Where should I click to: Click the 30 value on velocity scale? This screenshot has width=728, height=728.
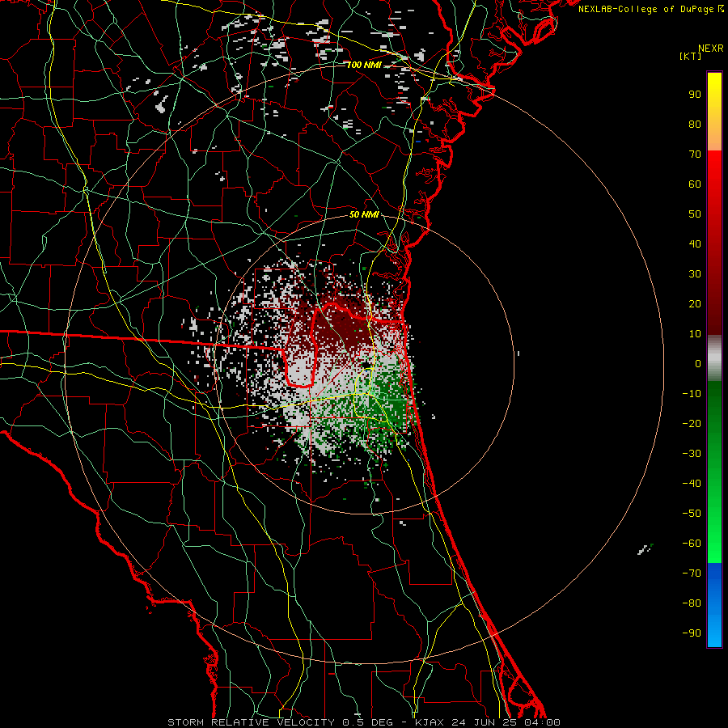(x=695, y=274)
